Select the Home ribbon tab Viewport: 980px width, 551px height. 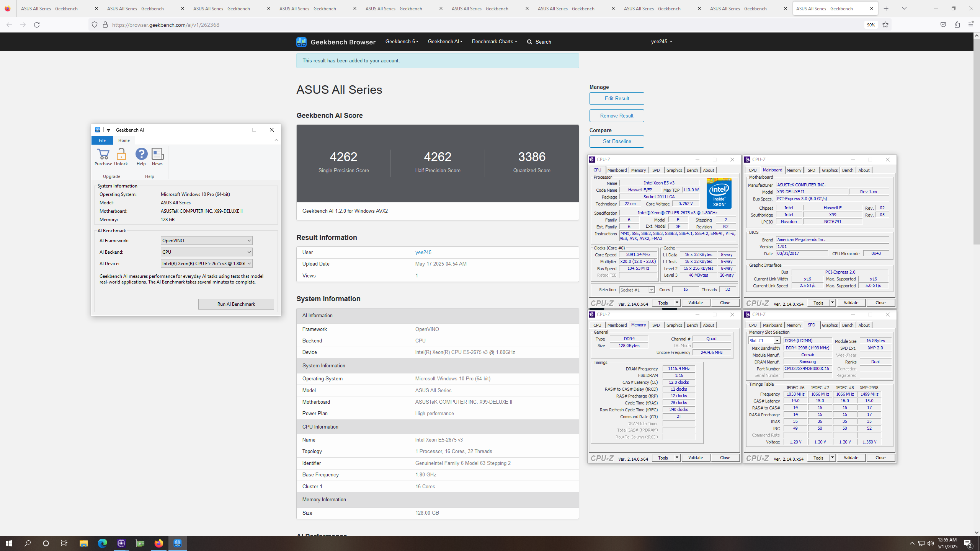point(124,140)
